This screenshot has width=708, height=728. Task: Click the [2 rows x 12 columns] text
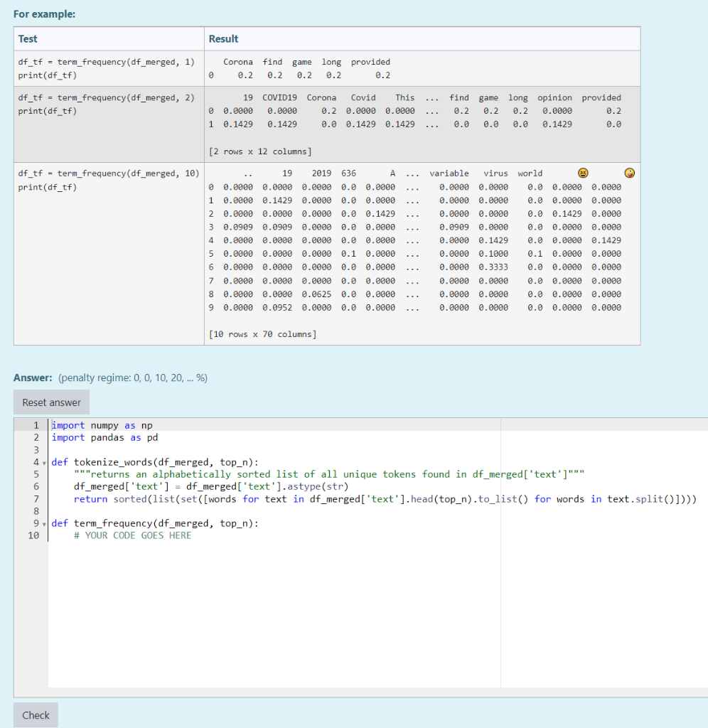260,151
